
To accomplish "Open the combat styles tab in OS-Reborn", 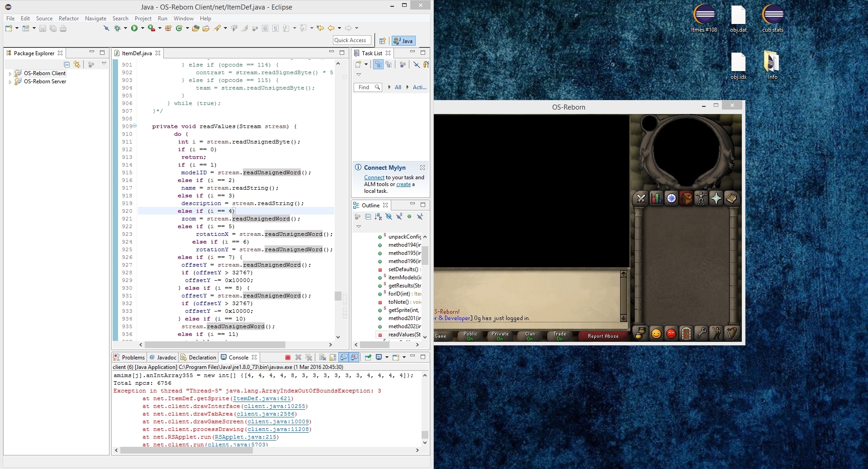I will (641, 198).
